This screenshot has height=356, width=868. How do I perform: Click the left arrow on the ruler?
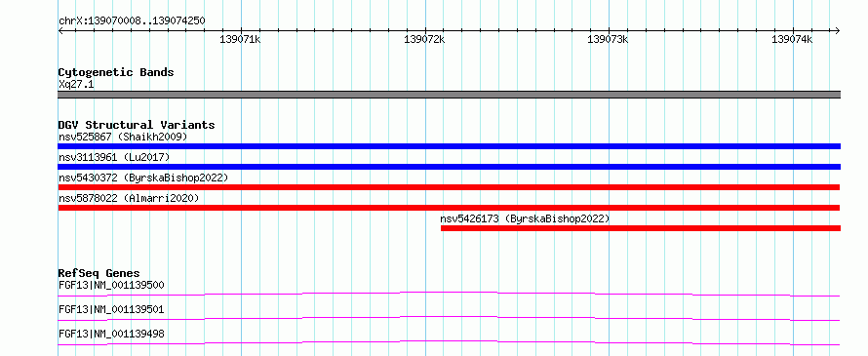pyautogui.click(x=60, y=31)
